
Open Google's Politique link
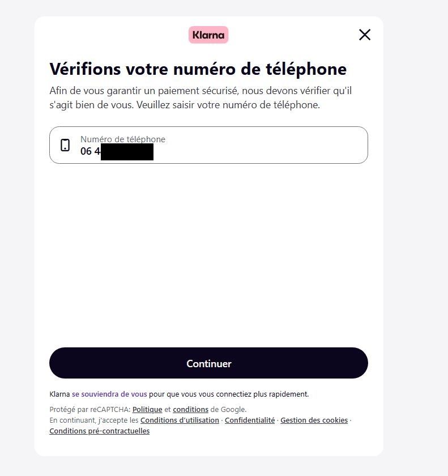[147, 410]
